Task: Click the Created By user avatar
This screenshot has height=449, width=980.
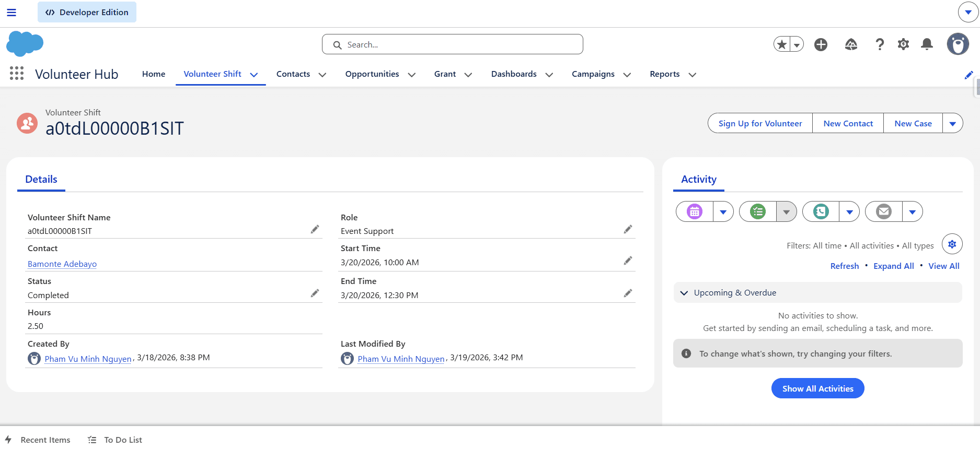Action: coord(34,358)
